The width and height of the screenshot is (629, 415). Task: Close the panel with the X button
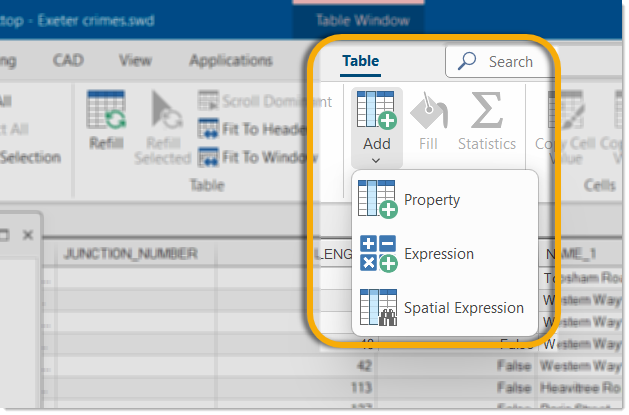28,235
